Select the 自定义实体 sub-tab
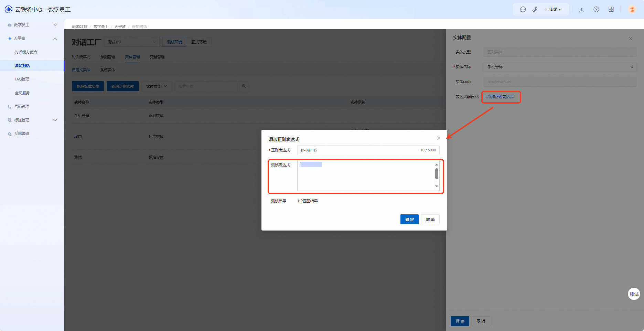Viewport: 644px width, 331px height. tap(81, 70)
